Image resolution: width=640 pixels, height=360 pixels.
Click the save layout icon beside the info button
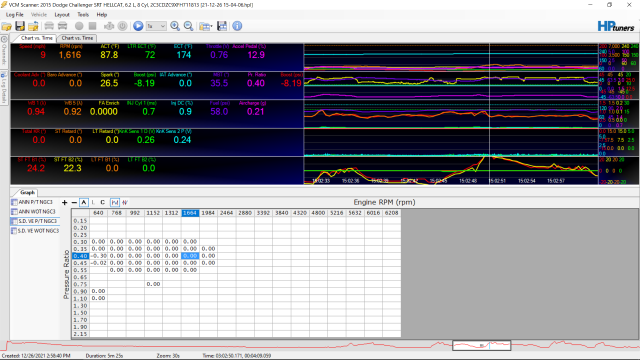coord(222,26)
